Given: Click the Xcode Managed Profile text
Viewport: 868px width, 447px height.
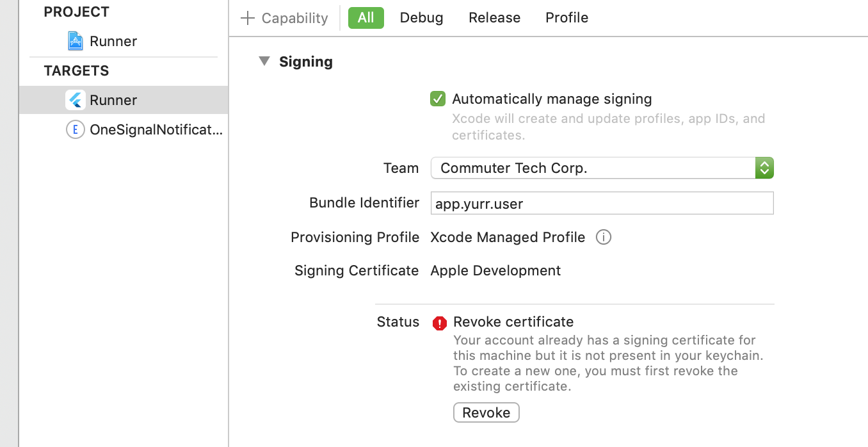Looking at the screenshot, I should click(508, 238).
